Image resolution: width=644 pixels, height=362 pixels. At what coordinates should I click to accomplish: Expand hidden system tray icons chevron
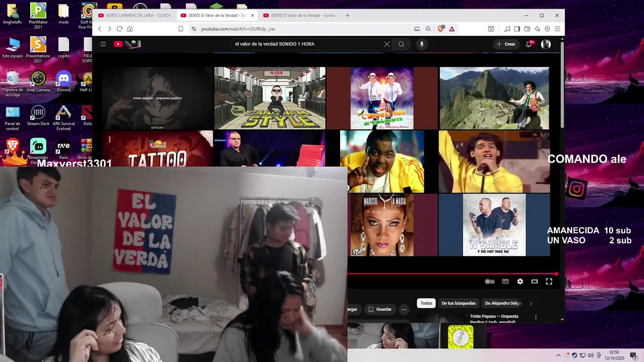tap(558, 355)
